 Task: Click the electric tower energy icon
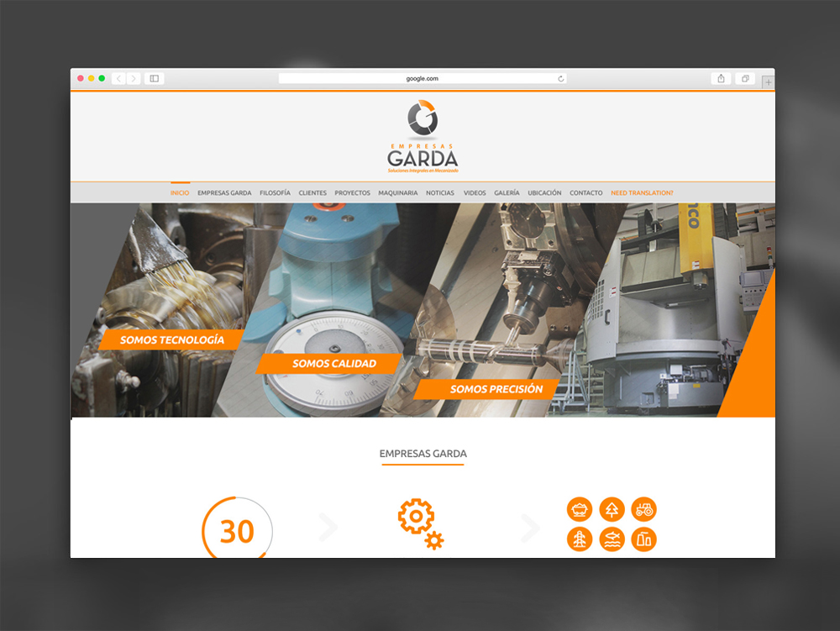pos(579,539)
